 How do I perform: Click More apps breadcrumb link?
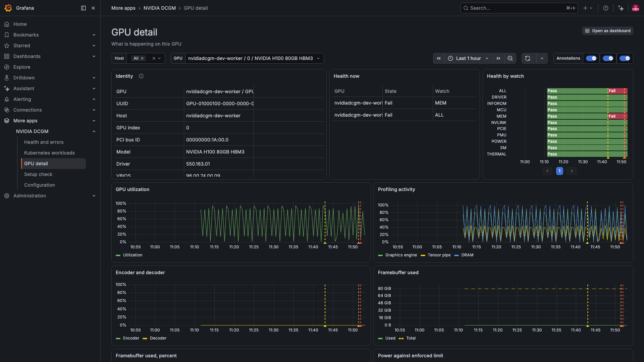coord(123,8)
